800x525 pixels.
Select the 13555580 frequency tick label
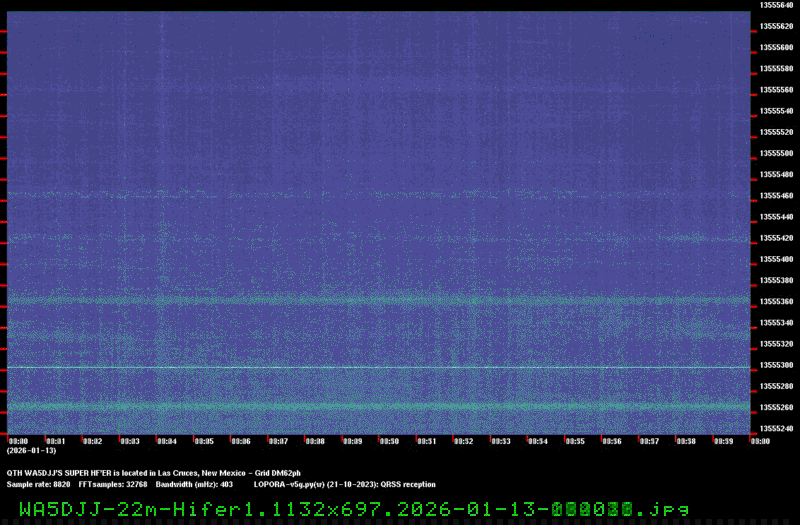tap(776, 69)
